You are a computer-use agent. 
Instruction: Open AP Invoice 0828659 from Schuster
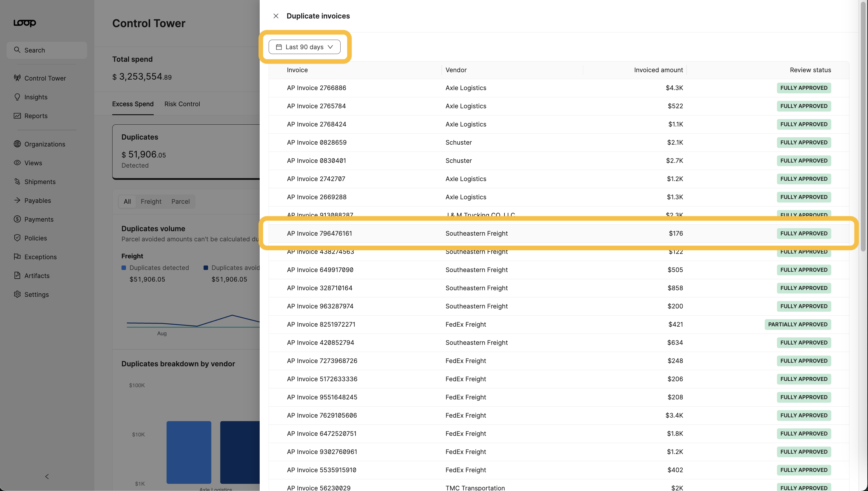click(559, 143)
